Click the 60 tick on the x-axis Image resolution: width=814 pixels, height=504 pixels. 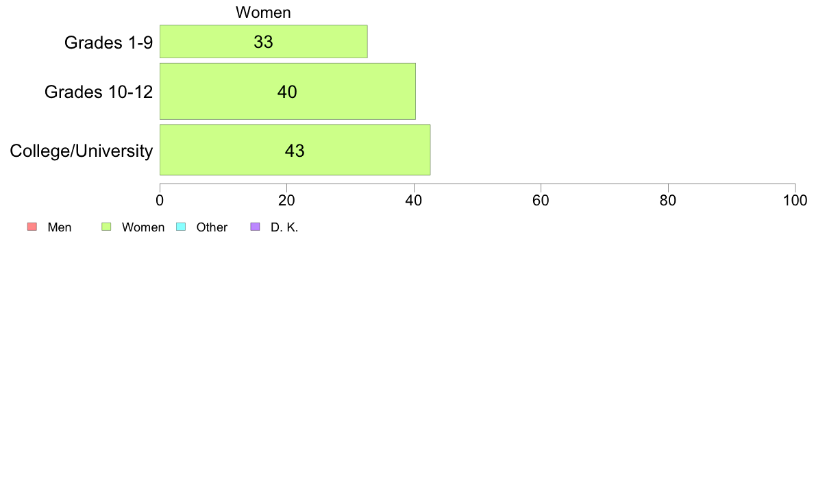(x=541, y=201)
